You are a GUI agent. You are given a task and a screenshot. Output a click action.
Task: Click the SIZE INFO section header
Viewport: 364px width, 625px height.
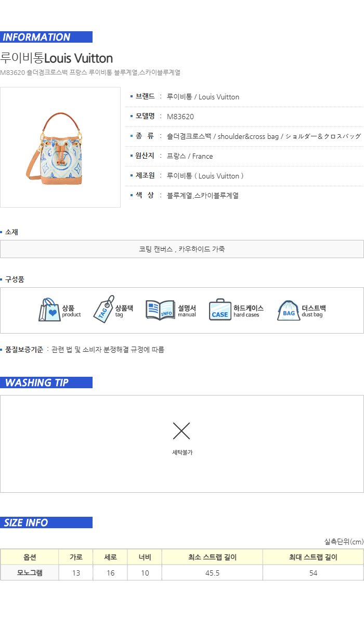[46, 522]
